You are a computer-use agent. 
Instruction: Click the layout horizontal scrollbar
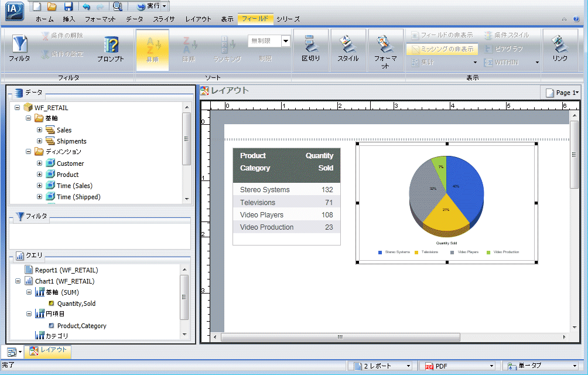coord(340,337)
